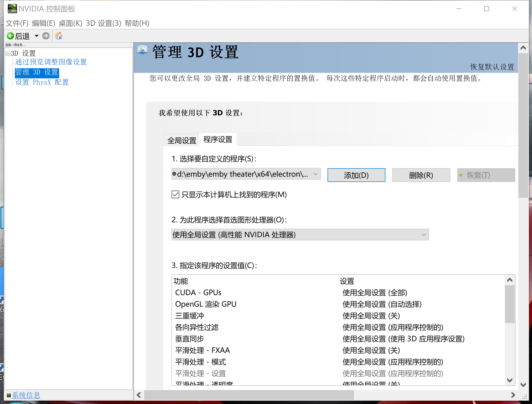Click the 删除(R) button
The width and height of the screenshot is (532, 404).
pos(421,175)
